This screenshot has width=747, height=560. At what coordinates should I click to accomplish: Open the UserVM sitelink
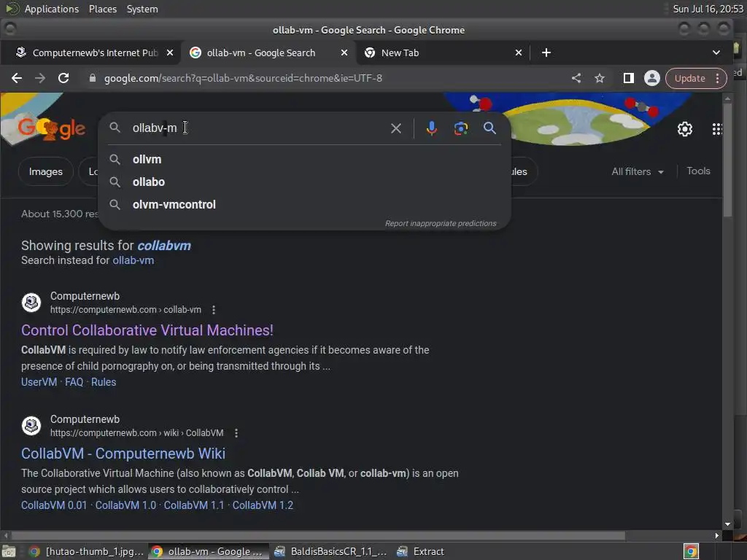click(39, 382)
